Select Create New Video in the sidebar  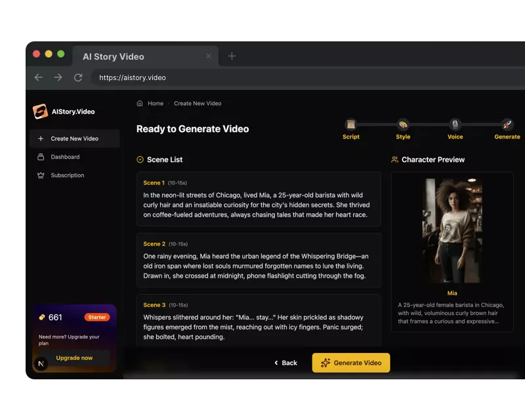pos(74,138)
